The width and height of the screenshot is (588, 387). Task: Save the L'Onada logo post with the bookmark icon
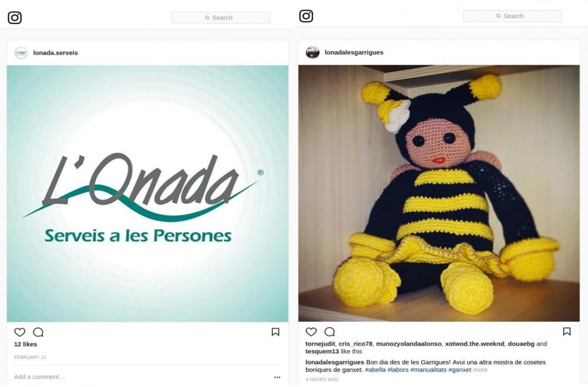[275, 332]
